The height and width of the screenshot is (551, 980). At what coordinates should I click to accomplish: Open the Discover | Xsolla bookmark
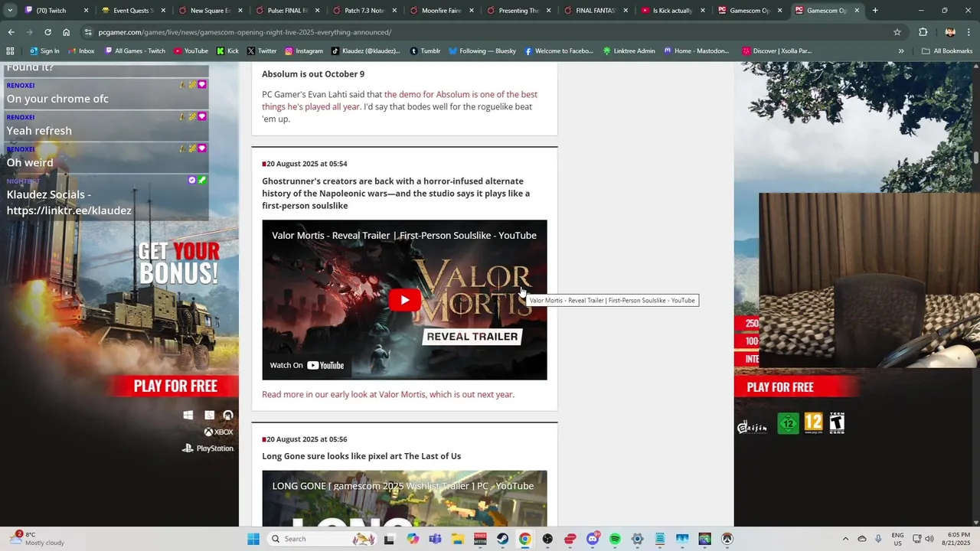(776, 51)
